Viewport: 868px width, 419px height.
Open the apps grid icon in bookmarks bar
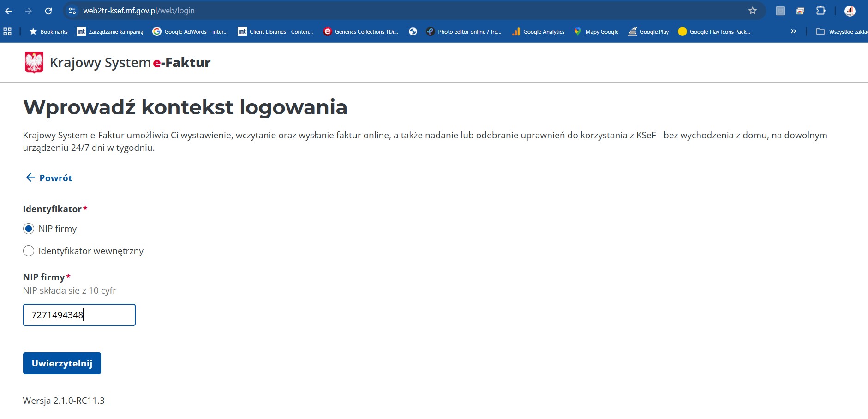[7, 31]
